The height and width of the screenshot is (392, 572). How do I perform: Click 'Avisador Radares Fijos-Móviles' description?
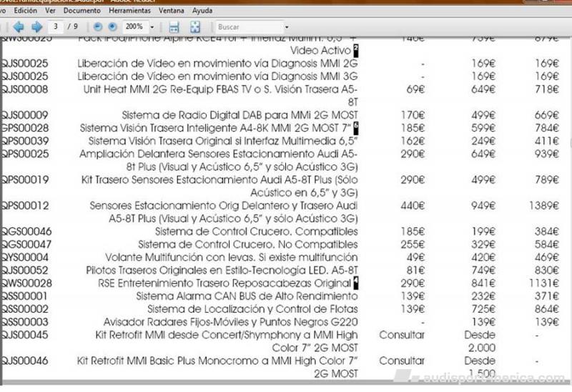tap(230, 322)
